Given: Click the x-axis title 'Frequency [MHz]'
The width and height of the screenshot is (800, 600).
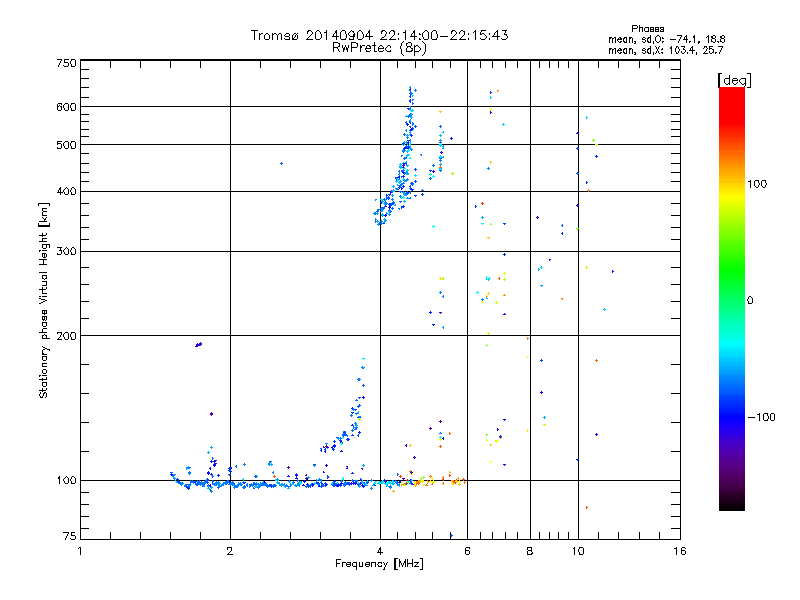Looking at the screenshot, I should pyautogui.click(x=379, y=564).
